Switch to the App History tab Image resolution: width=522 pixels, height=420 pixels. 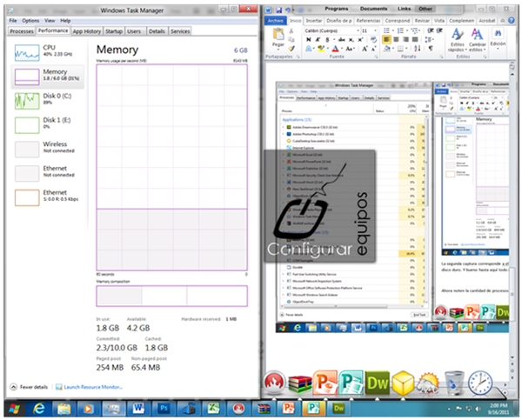86,31
